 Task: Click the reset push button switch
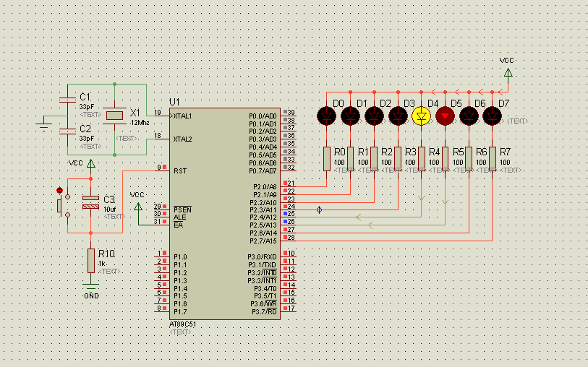pyautogui.click(x=63, y=206)
